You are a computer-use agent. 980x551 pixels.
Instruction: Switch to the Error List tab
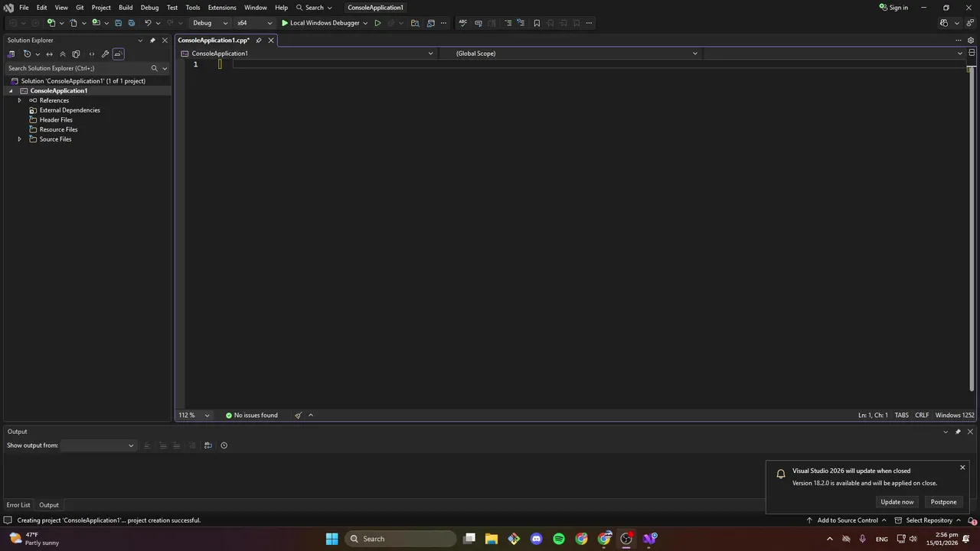[x=18, y=505]
